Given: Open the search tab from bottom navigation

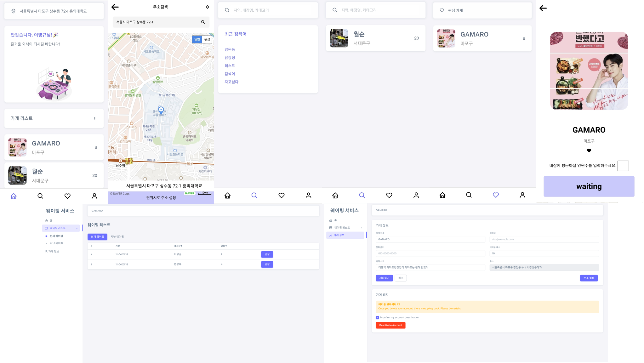Looking at the screenshot, I should pos(40,196).
